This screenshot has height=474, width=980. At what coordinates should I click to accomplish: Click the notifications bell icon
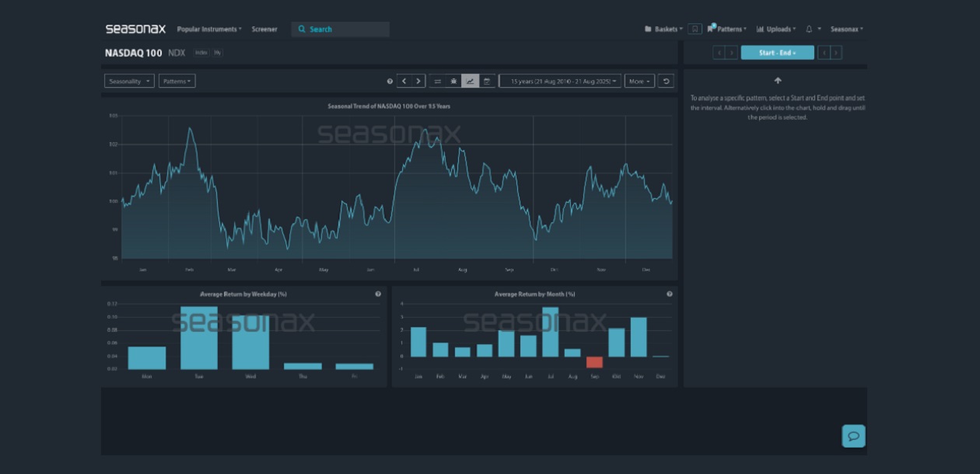tap(809, 30)
